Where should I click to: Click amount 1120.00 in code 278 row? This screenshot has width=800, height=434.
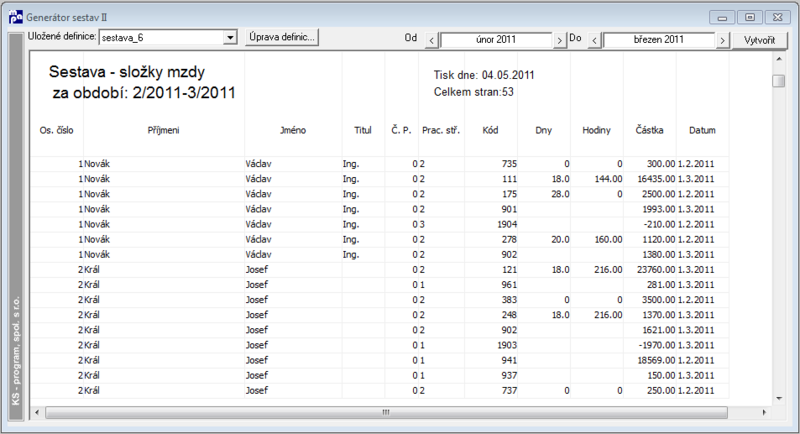coord(659,240)
